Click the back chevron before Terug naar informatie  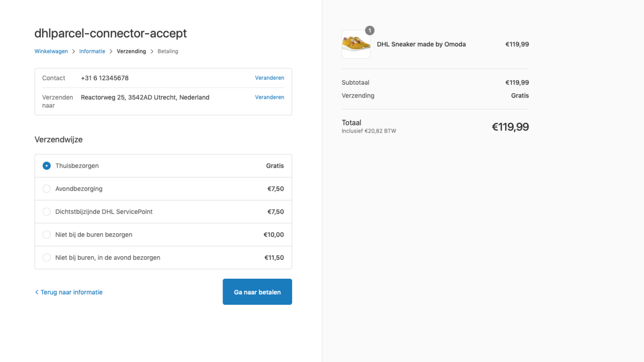(x=37, y=292)
